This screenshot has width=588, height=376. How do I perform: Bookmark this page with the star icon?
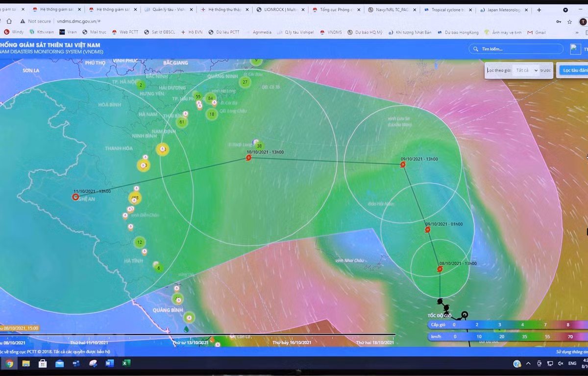tap(569, 22)
